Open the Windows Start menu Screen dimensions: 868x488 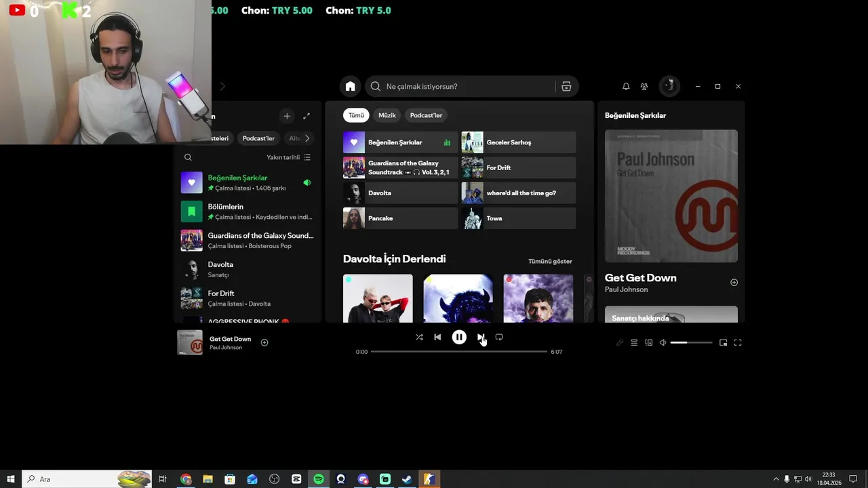tap(11, 479)
